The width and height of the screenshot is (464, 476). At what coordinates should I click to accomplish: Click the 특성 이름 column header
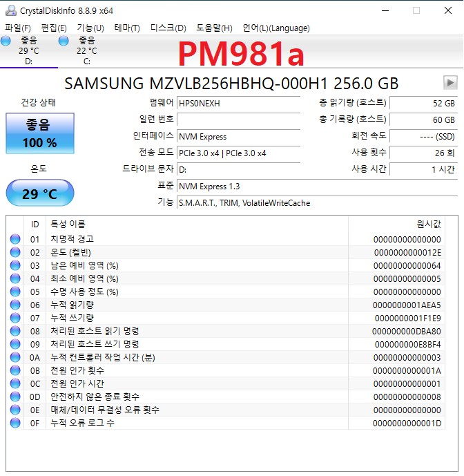[x=197, y=224]
